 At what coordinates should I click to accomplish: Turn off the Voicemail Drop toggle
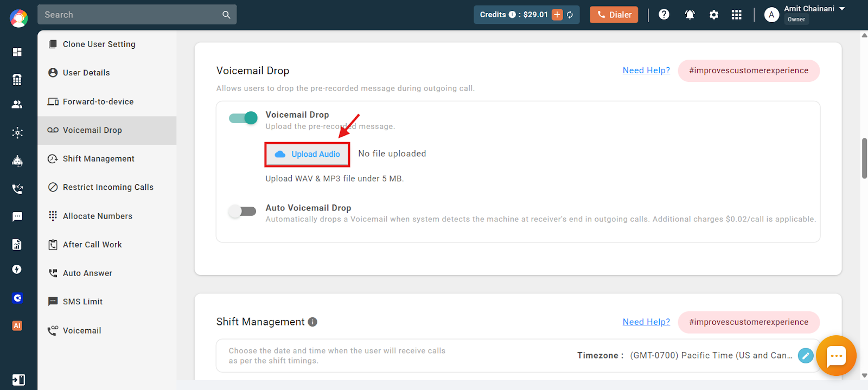pos(243,118)
